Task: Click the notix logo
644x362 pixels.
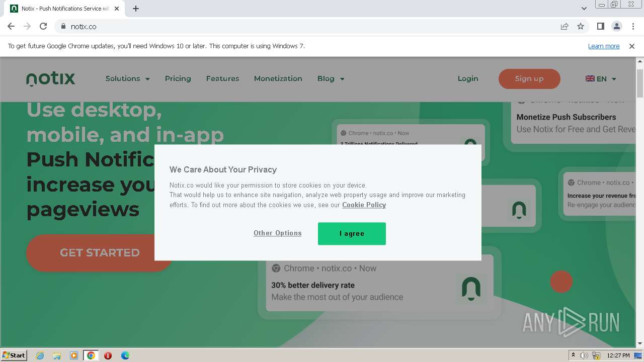Action: tap(50, 79)
